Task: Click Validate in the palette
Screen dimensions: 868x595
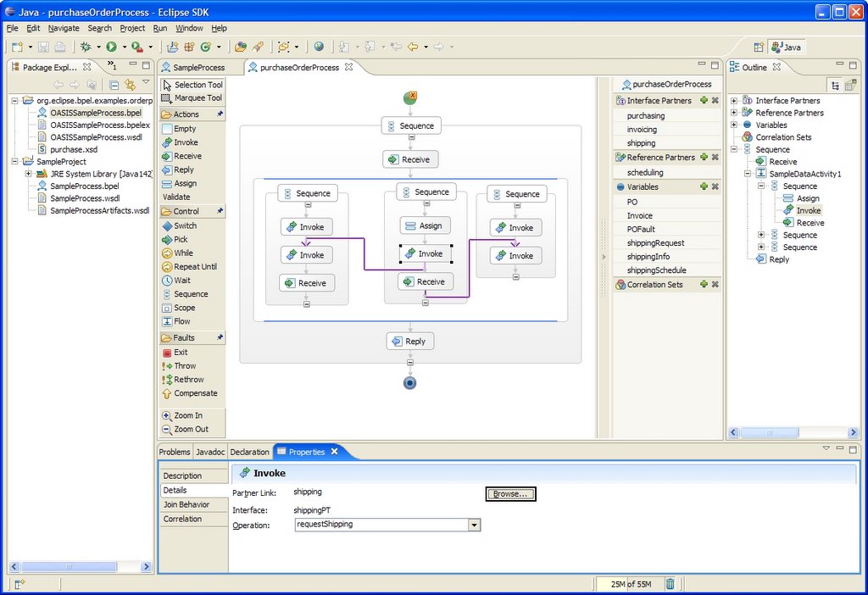Action: 176,197
